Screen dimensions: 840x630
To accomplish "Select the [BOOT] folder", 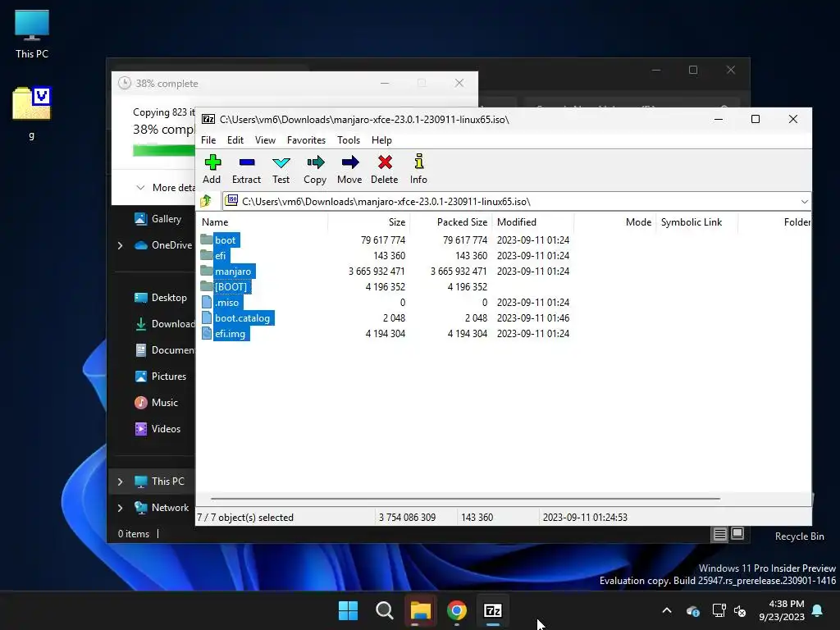I will pyautogui.click(x=225, y=286).
